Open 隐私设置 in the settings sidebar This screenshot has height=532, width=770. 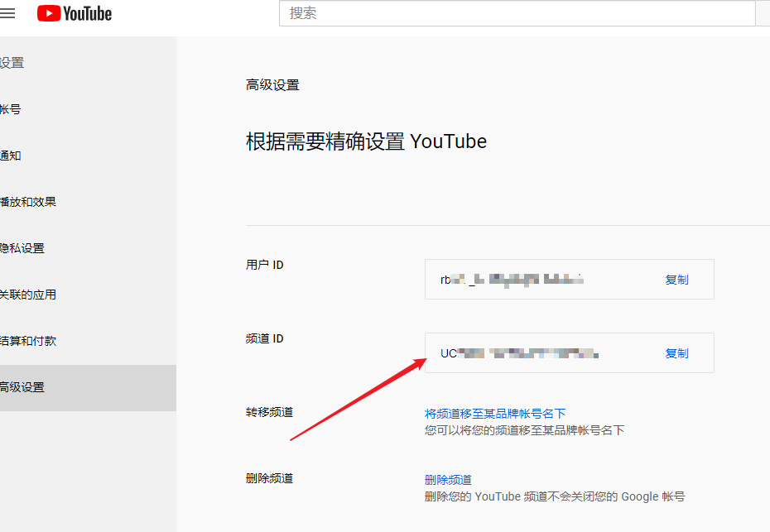point(88,248)
